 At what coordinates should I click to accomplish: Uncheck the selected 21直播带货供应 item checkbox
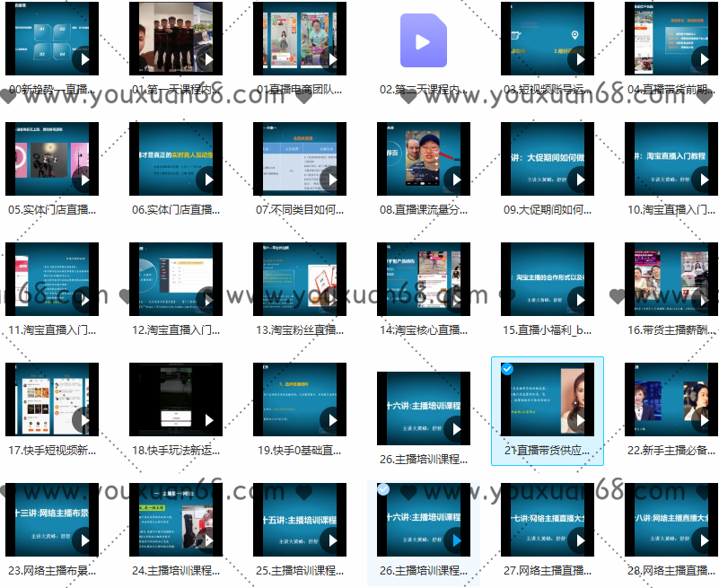[x=507, y=369]
